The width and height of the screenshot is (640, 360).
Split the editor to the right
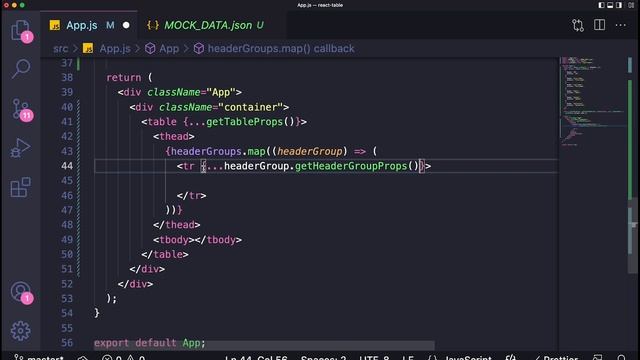click(x=600, y=25)
